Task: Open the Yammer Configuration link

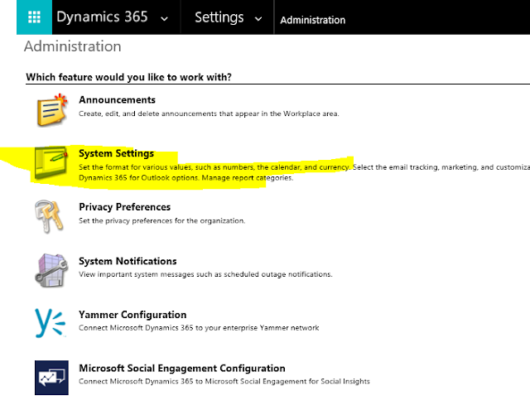Action: (x=132, y=315)
